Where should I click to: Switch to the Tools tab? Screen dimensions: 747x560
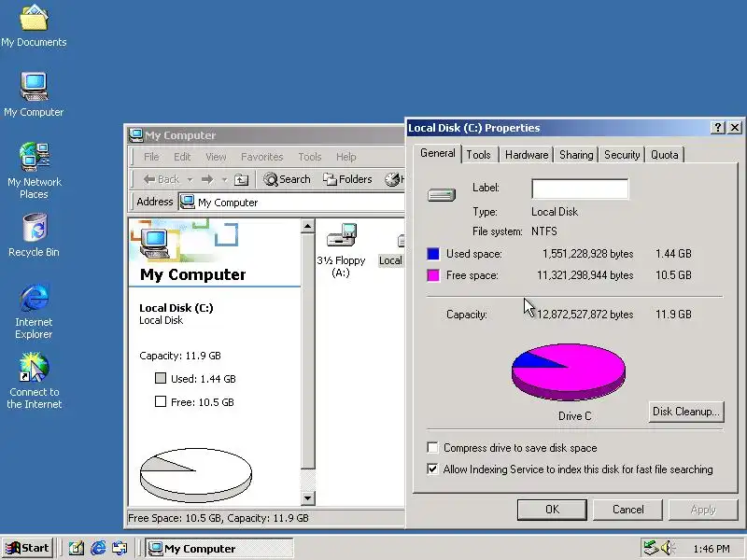coord(479,155)
